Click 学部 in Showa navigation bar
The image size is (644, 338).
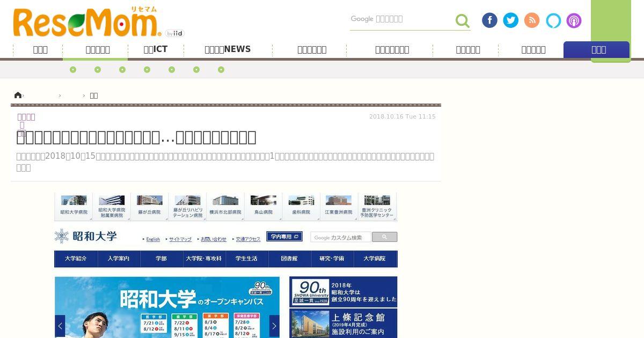click(162, 259)
